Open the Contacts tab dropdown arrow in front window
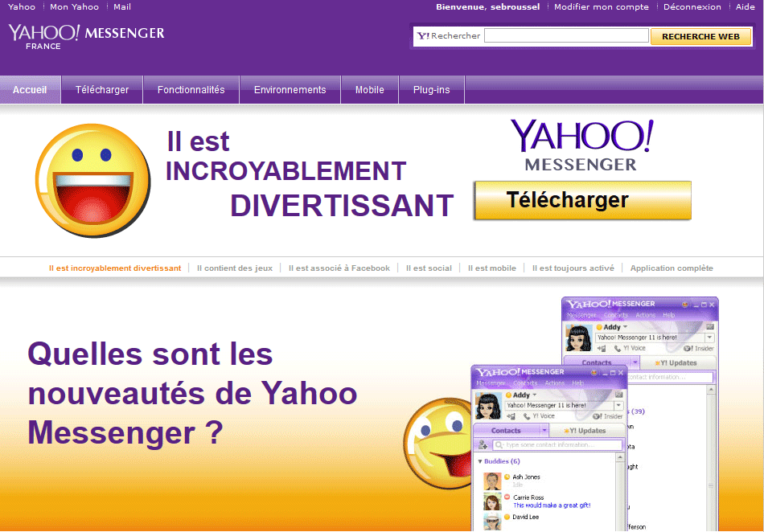 (544, 431)
